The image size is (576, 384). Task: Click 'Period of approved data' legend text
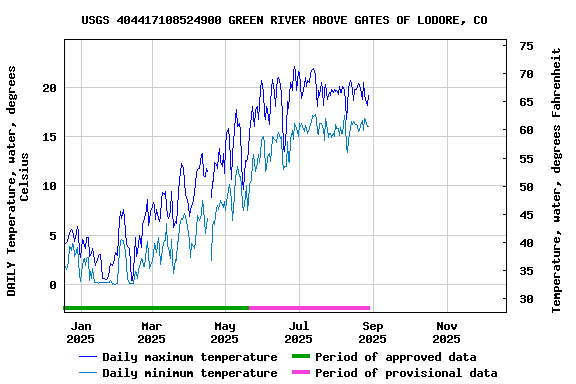pos(396,357)
